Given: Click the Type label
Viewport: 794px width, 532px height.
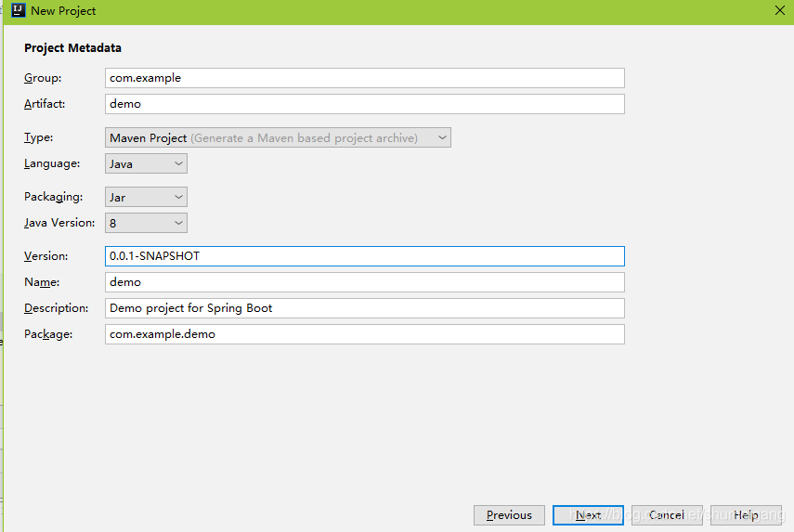Looking at the screenshot, I should pyautogui.click(x=38, y=137).
